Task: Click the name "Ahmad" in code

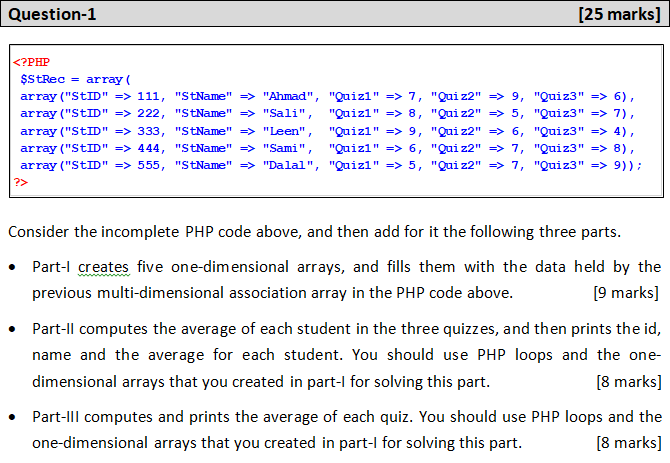Action: [x=288, y=97]
